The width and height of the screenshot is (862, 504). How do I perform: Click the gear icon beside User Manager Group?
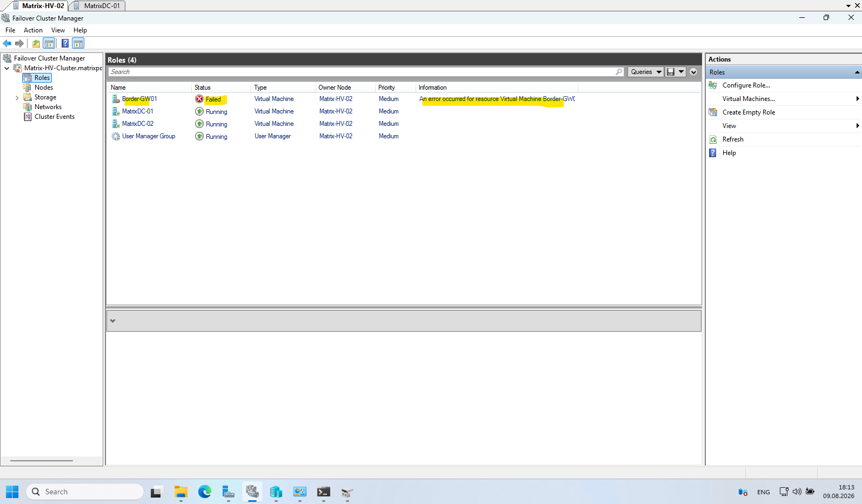116,136
